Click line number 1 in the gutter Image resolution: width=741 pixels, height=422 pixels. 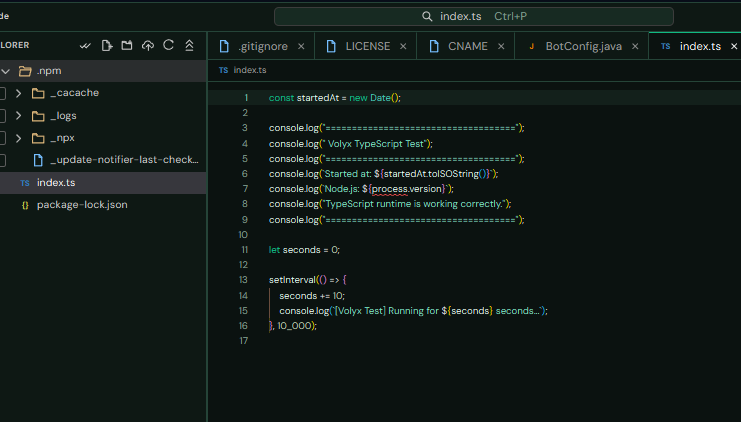246,98
